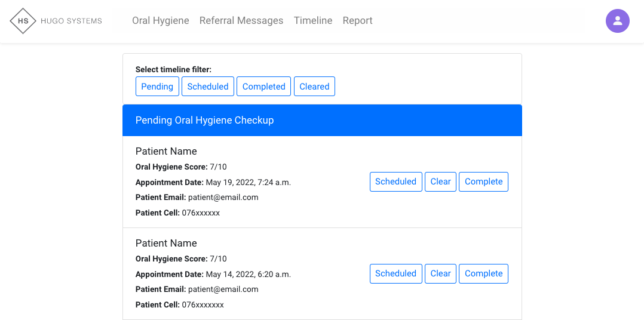The height and width of the screenshot is (320, 644).
Task: Open Referral Messages in the navbar
Action: click(241, 21)
